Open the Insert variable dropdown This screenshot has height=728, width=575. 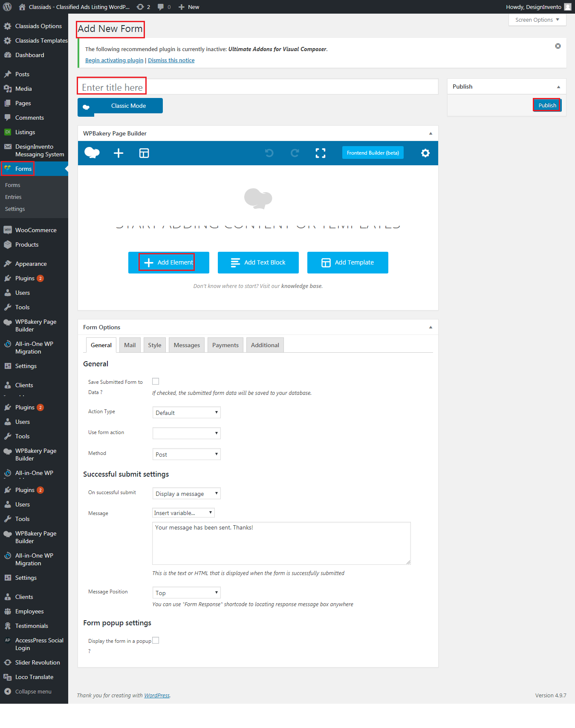pyautogui.click(x=183, y=513)
